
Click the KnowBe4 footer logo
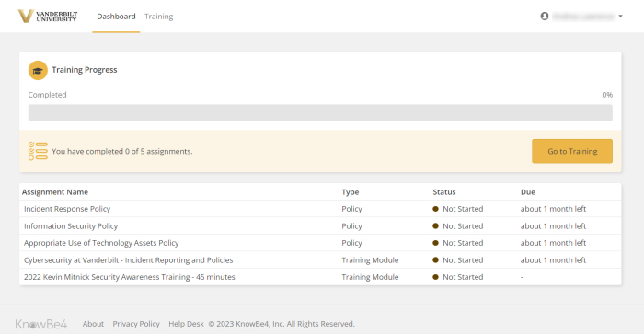[x=41, y=324]
